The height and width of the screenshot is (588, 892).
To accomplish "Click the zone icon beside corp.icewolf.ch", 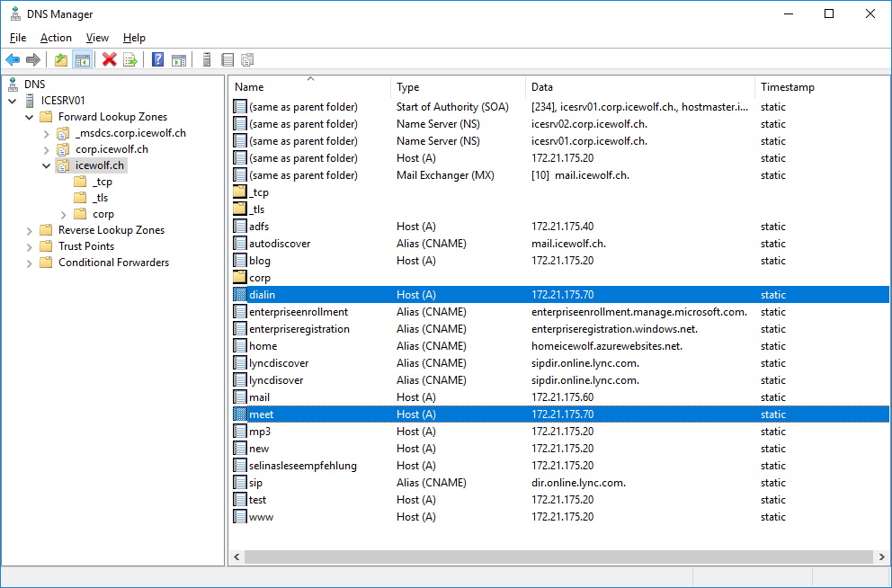I will click(63, 149).
